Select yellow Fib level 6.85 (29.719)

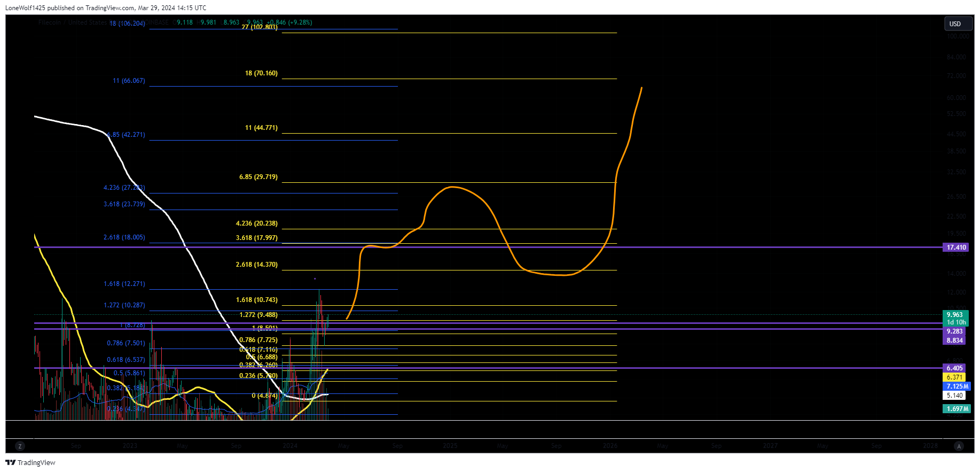pos(258,177)
